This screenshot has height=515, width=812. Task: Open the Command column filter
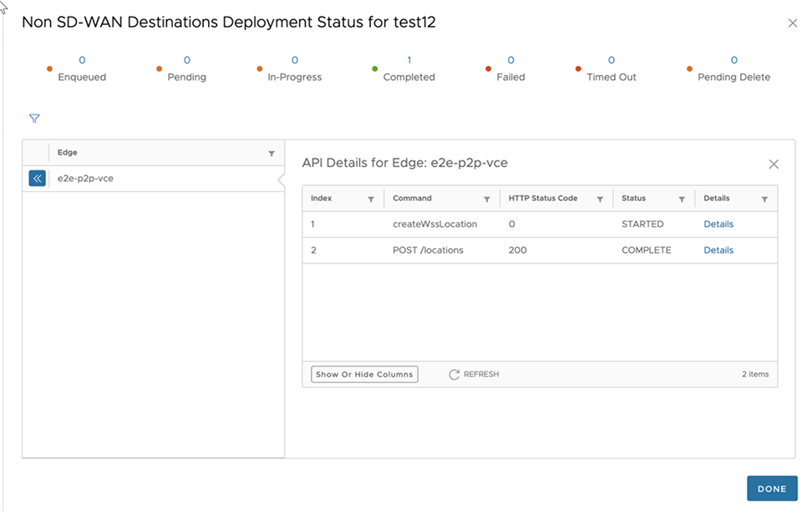(x=487, y=199)
